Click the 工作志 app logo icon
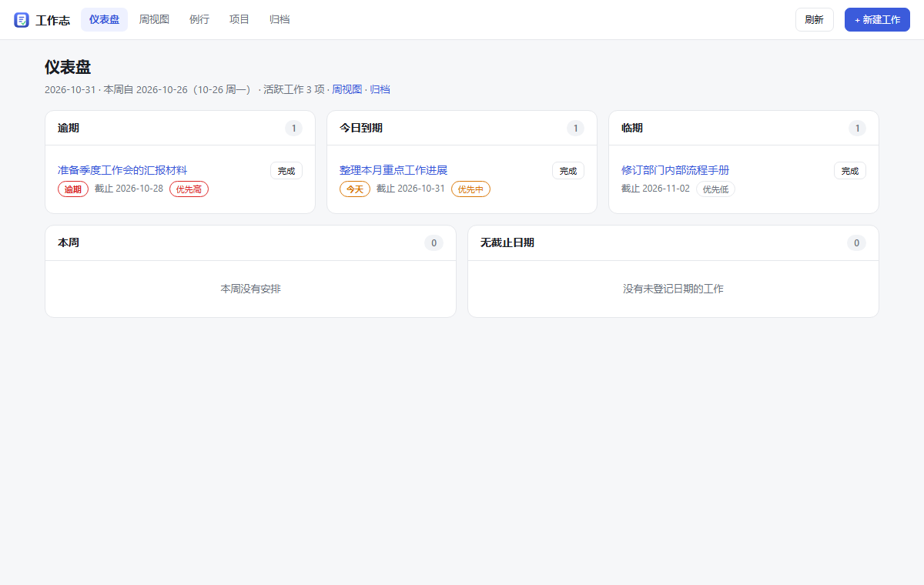This screenshot has width=924, height=585. click(22, 20)
